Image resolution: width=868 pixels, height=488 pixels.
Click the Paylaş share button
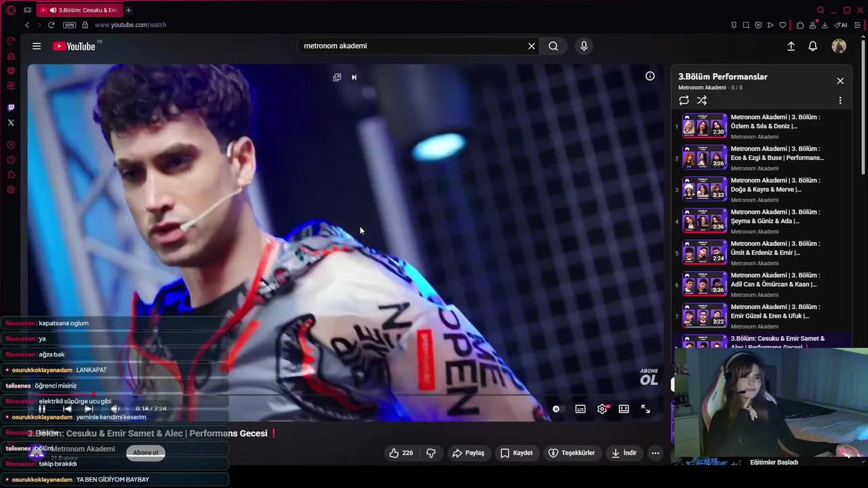[x=469, y=453]
